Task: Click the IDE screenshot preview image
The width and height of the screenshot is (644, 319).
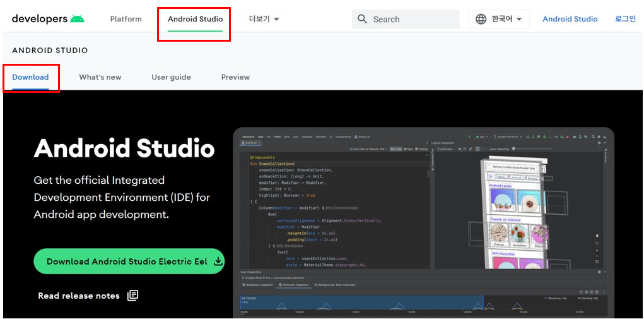Action: click(x=423, y=222)
